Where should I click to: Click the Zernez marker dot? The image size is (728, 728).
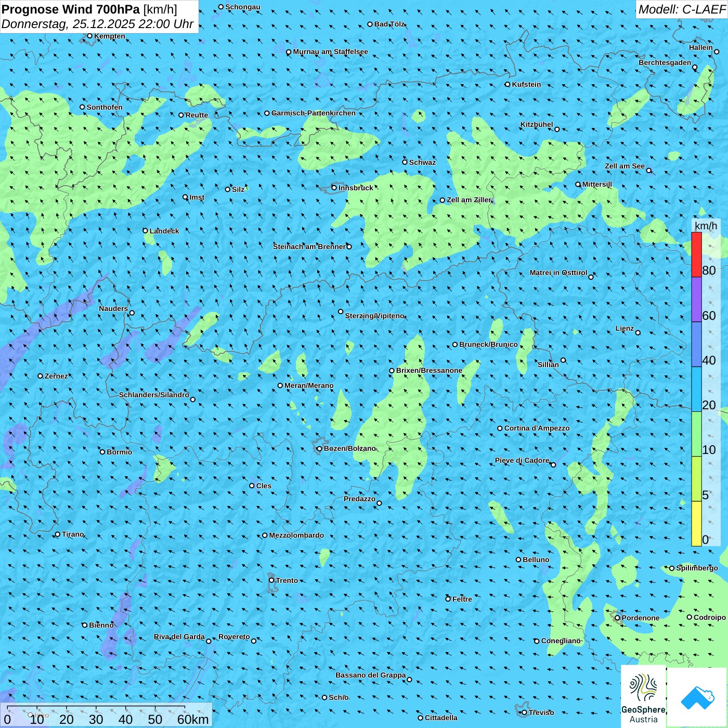[x=40, y=376]
